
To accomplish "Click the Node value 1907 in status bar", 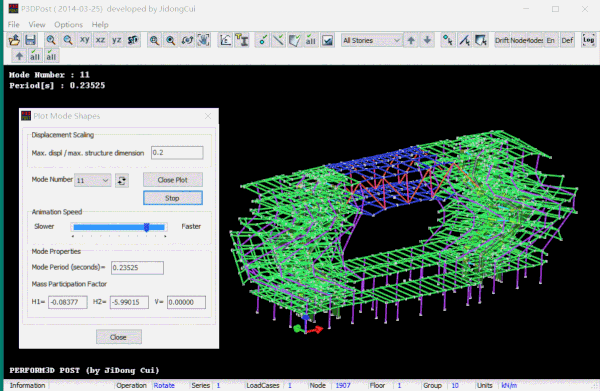I will 343,385.
